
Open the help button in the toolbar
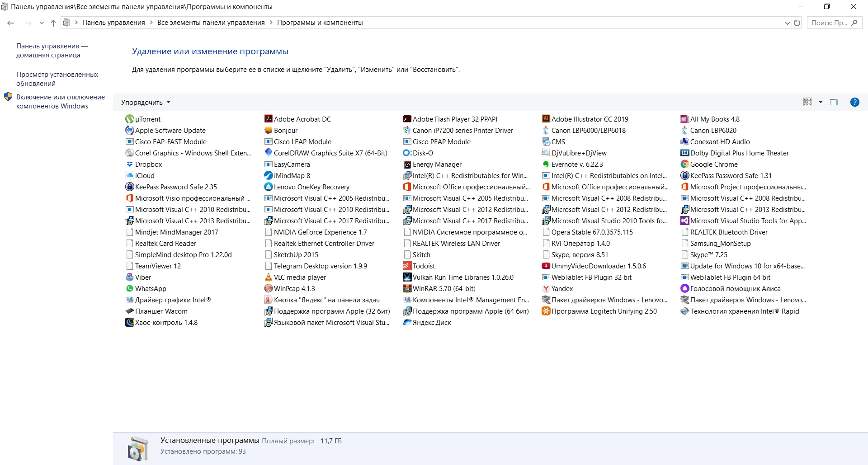855,102
